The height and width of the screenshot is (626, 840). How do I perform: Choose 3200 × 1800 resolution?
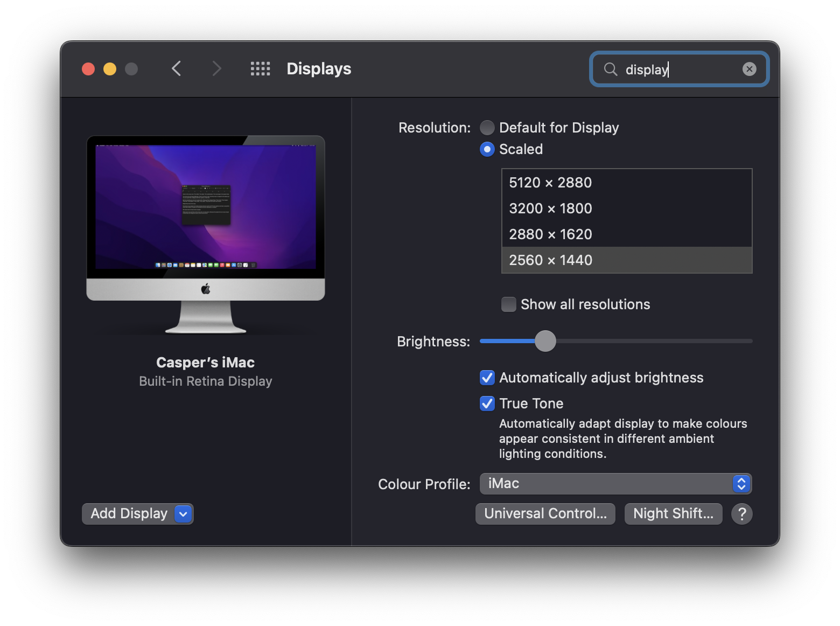627,208
